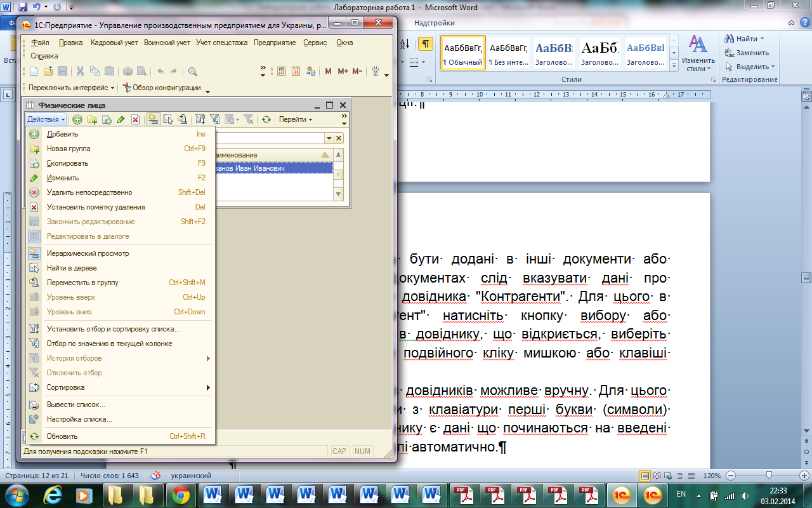Click the EN language indicator in system tray
This screenshot has width=812, height=508.
[681, 493]
